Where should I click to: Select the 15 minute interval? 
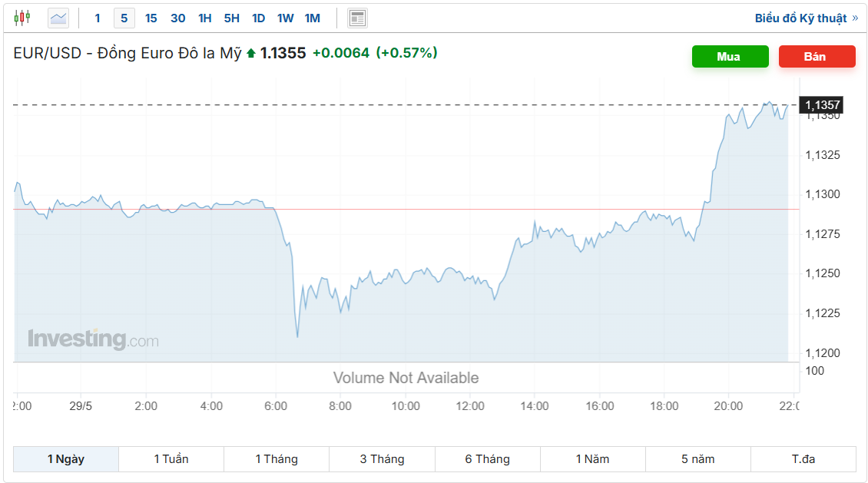pyautogui.click(x=151, y=18)
